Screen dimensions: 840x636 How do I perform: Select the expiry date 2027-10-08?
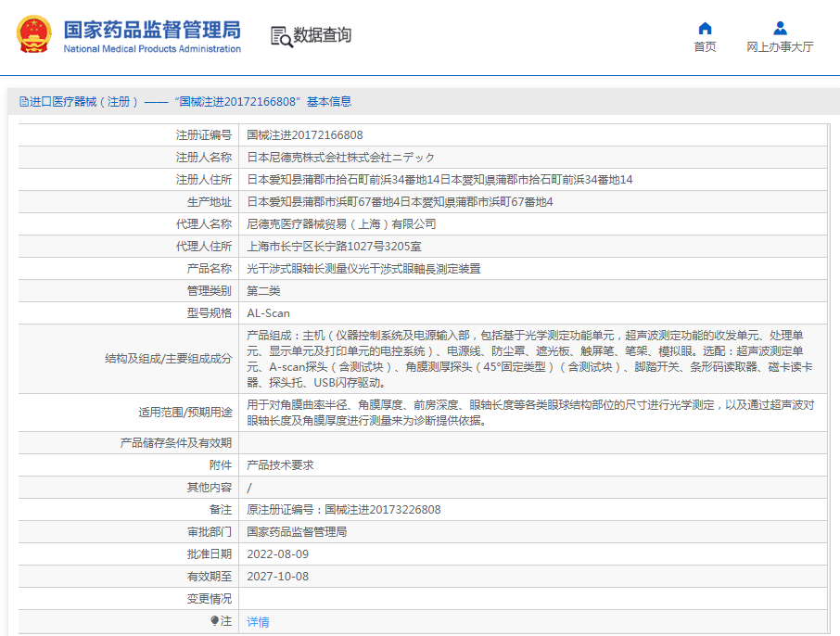(277, 577)
